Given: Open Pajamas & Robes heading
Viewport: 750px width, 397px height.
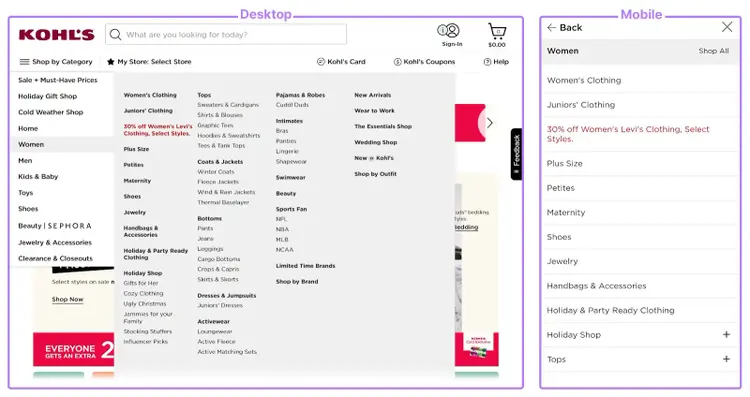Looking at the screenshot, I should tap(300, 95).
